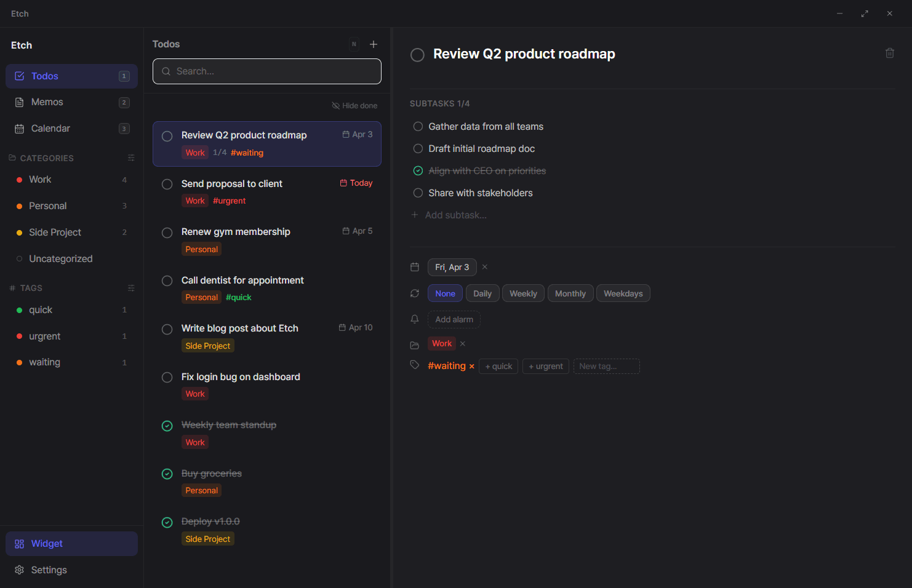Open the Work category selector in details

point(441,344)
